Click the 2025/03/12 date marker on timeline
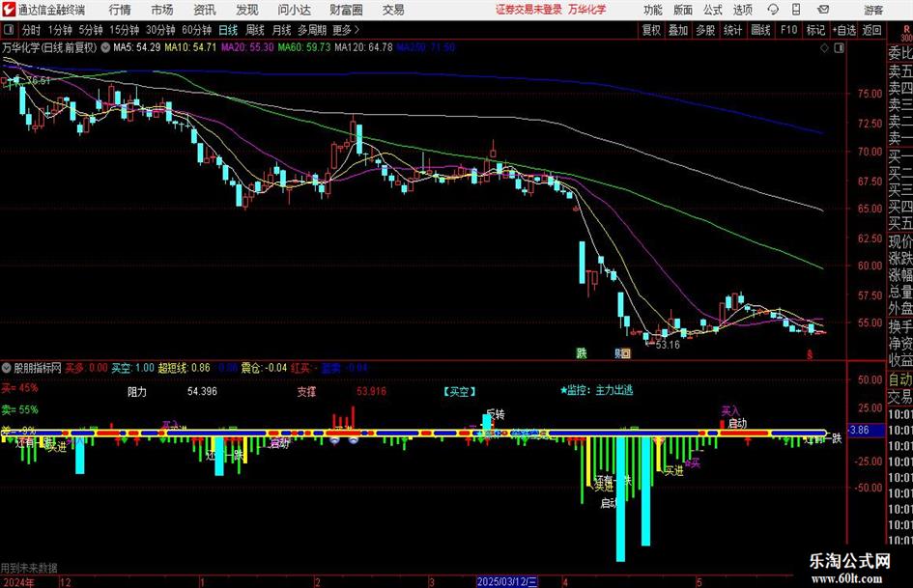This screenshot has height=588, width=913. (507, 581)
